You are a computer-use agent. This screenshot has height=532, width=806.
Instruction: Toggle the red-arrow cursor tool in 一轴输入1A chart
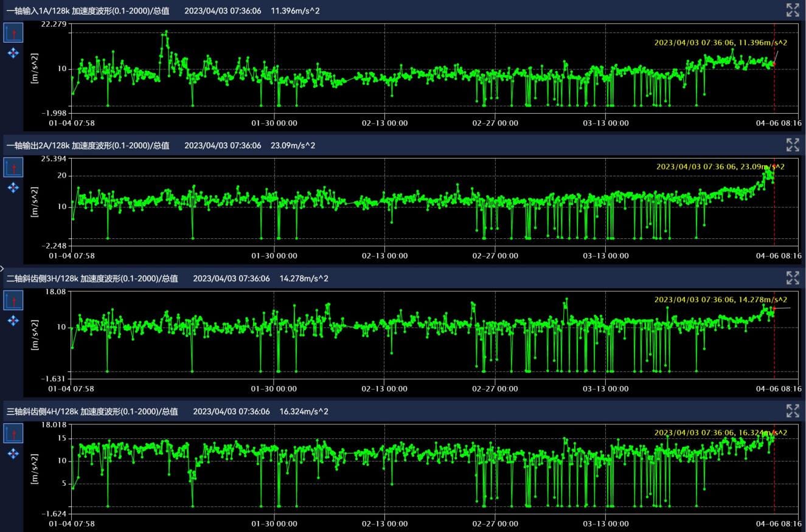pos(13,33)
